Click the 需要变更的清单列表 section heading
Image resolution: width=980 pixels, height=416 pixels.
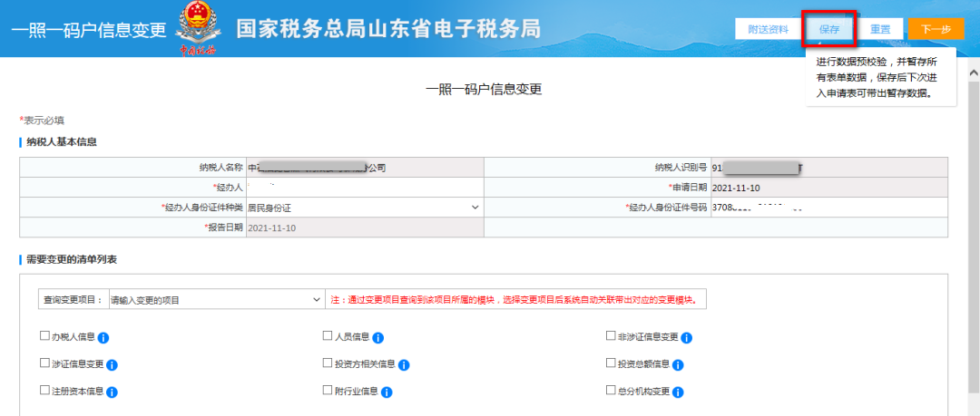(x=72, y=258)
